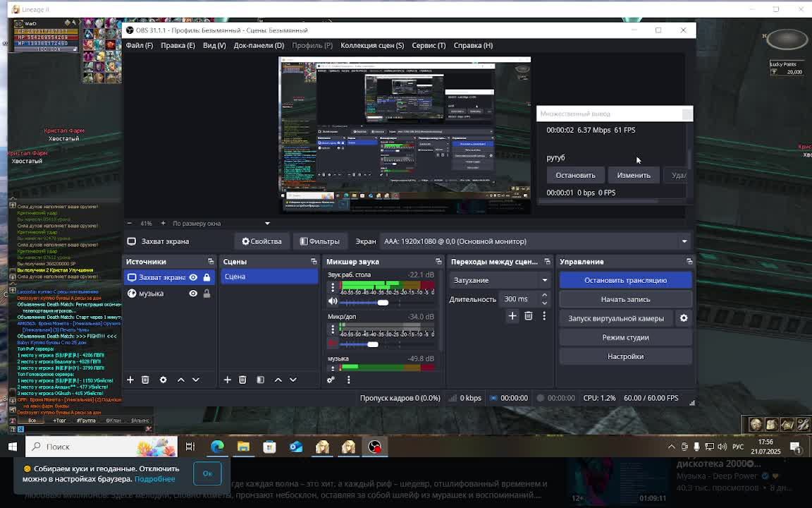Open Microsoft Edge from taskbar
The width and height of the screenshot is (812, 508).
click(x=218, y=447)
